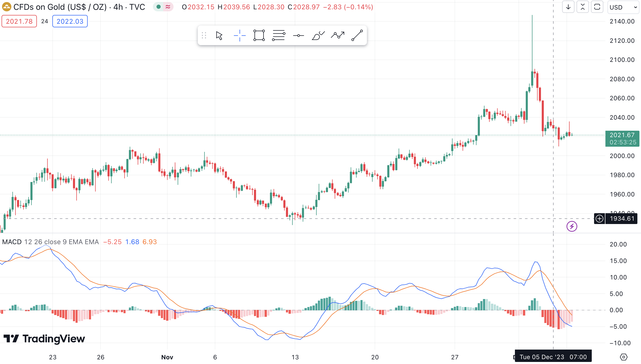Click the high price value 2039.56
Screen dimensions: 641x364
[x=236, y=7]
